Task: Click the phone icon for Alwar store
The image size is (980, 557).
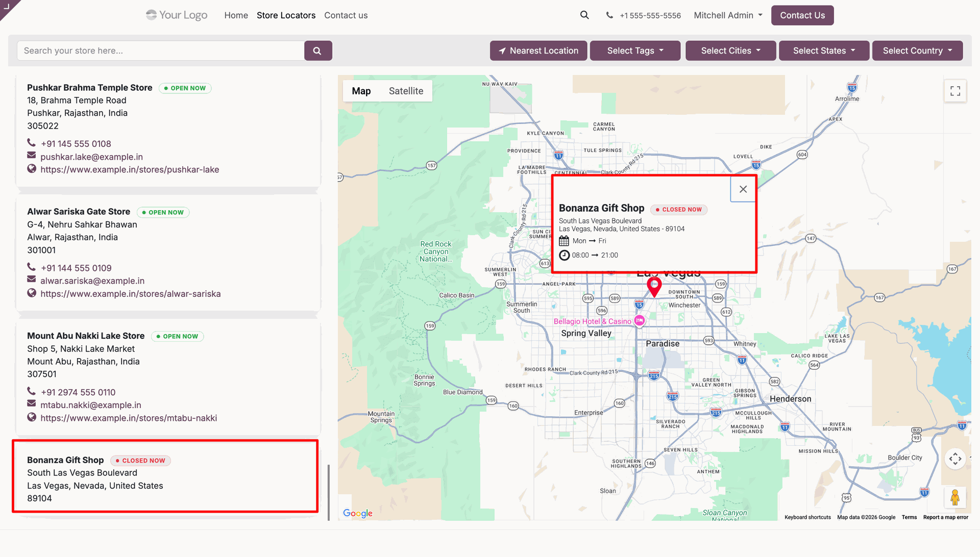Action: (x=32, y=267)
